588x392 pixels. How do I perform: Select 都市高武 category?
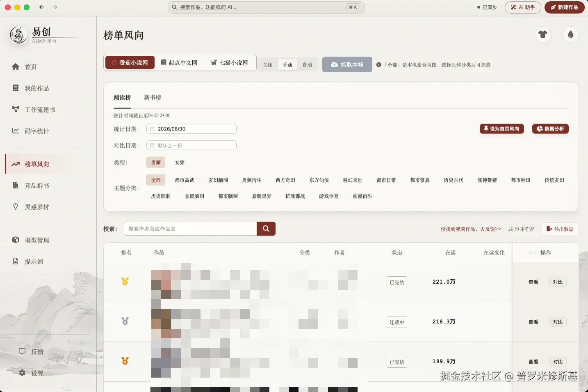click(x=185, y=180)
